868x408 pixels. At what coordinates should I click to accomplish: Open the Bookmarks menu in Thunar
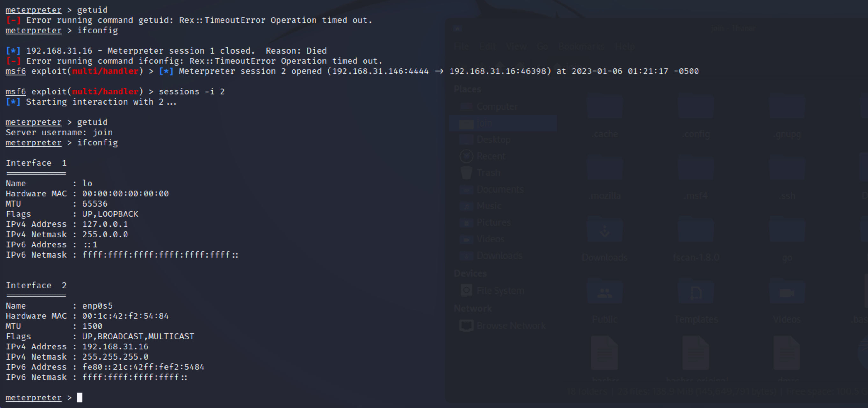pos(581,47)
